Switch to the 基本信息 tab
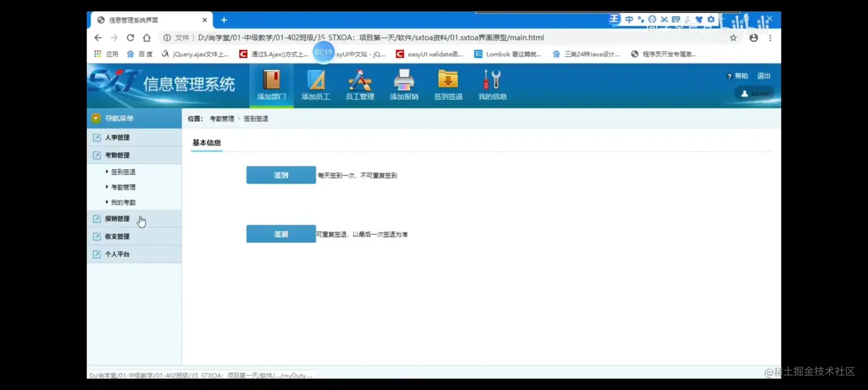This screenshot has height=390, width=868. point(207,143)
